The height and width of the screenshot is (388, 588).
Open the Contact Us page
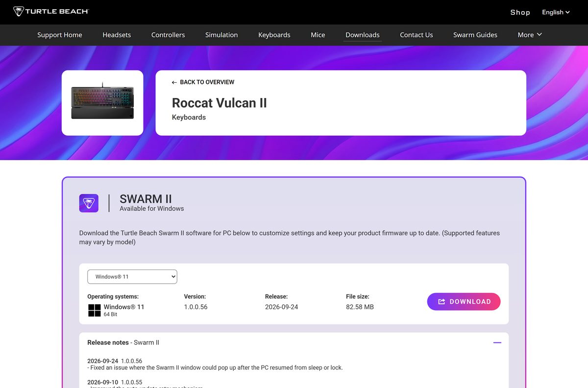click(416, 35)
